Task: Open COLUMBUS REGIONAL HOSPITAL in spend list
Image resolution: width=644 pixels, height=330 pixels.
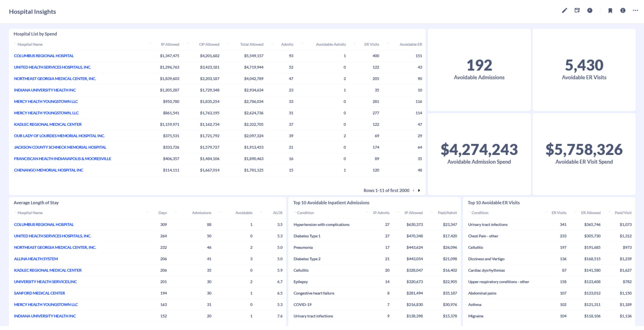Action: [x=44, y=56]
